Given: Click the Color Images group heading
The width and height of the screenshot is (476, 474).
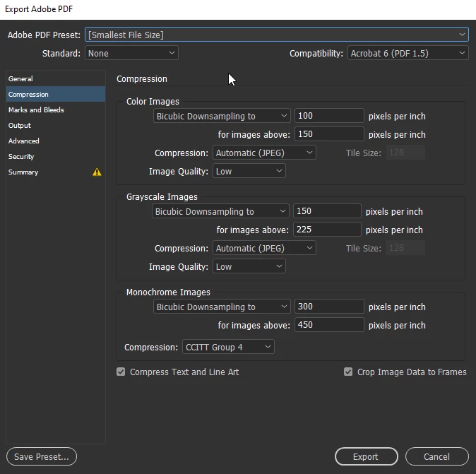Looking at the screenshot, I should click(153, 102).
